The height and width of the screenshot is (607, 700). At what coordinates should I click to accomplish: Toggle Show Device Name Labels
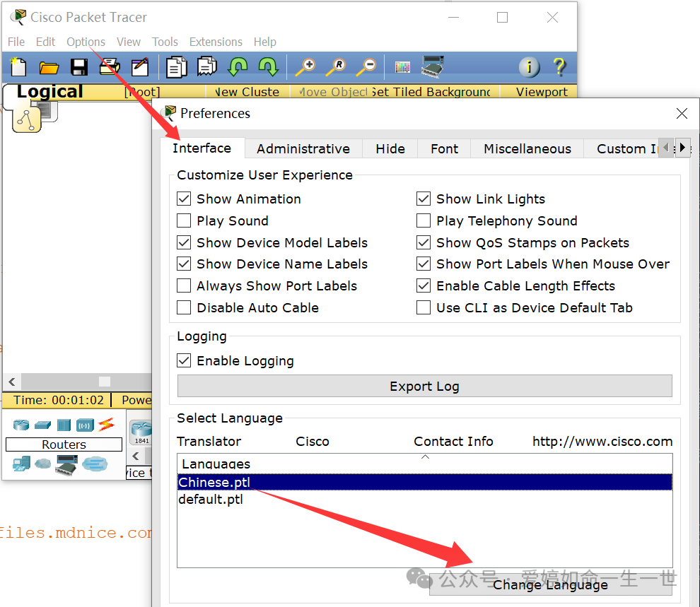click(x=184, y=264)
